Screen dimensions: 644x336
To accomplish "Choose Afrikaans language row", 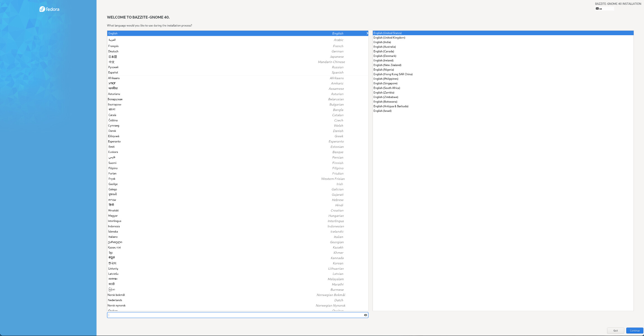I will [x=237, y=78].
